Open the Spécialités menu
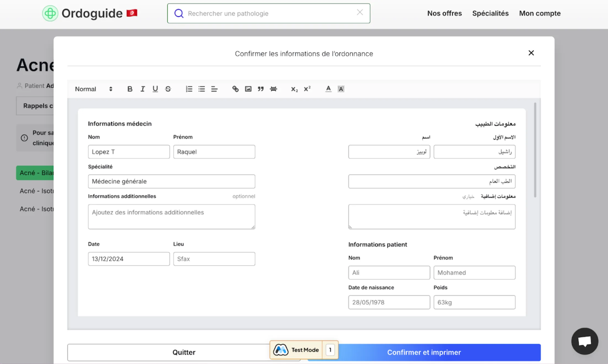This screenshot has height=364, width=608. click(490, 13)
